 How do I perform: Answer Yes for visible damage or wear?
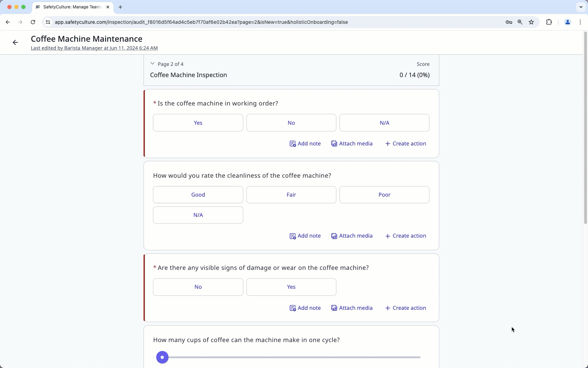point(291,287)
